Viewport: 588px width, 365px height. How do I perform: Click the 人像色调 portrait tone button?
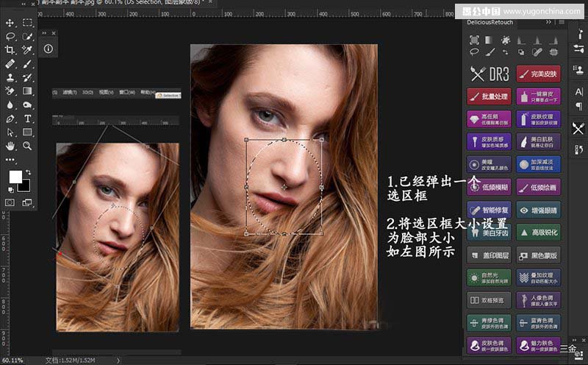[539, 300]
